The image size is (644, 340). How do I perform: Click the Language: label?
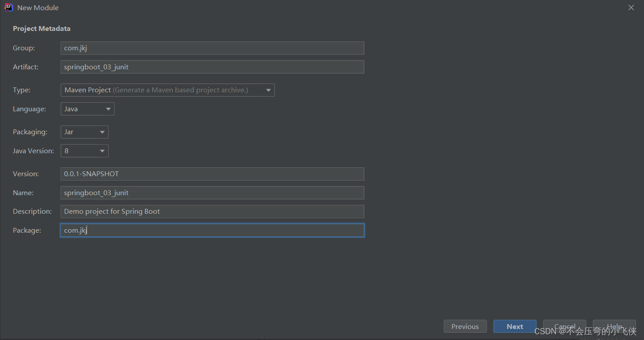pos(29,109)
